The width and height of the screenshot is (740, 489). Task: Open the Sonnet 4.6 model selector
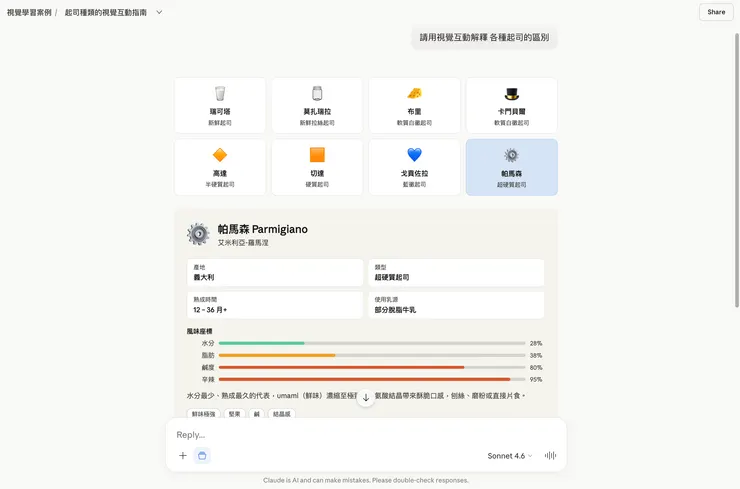tap(510, 455)
